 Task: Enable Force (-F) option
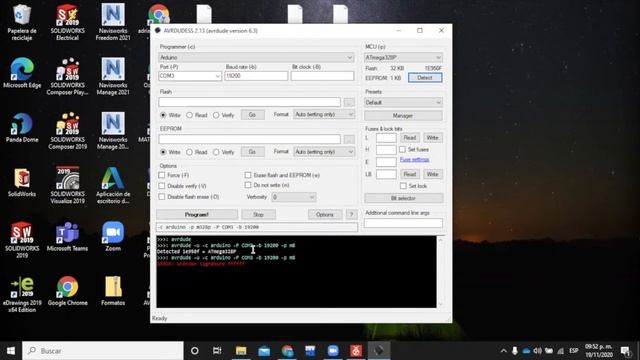[x=162, y=175]
